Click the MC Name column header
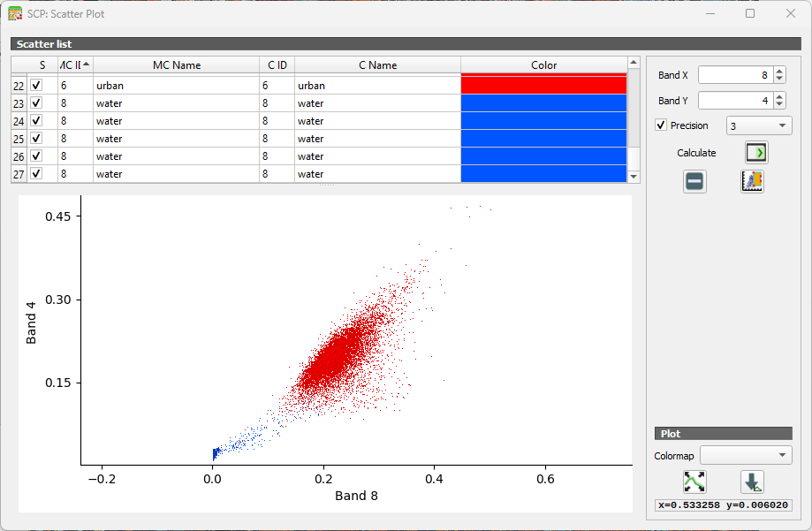The height and width of the screenshot is (531, 812). [176, 64]
